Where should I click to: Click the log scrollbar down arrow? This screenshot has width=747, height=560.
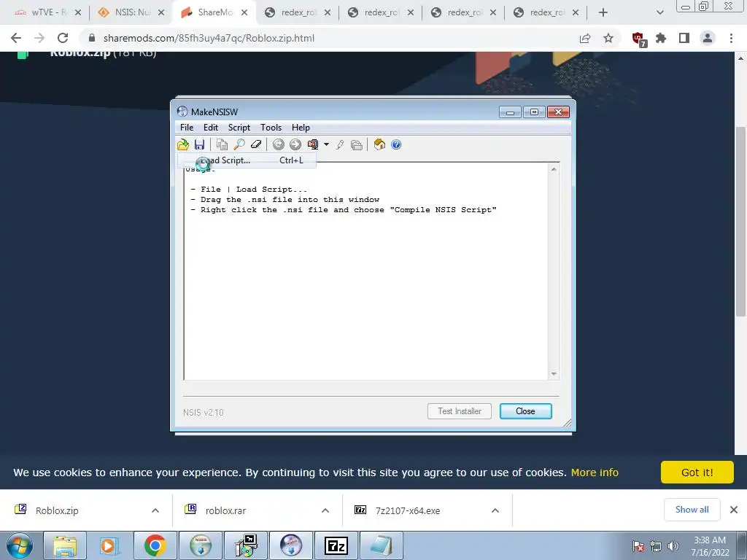(x=554, y=374)
